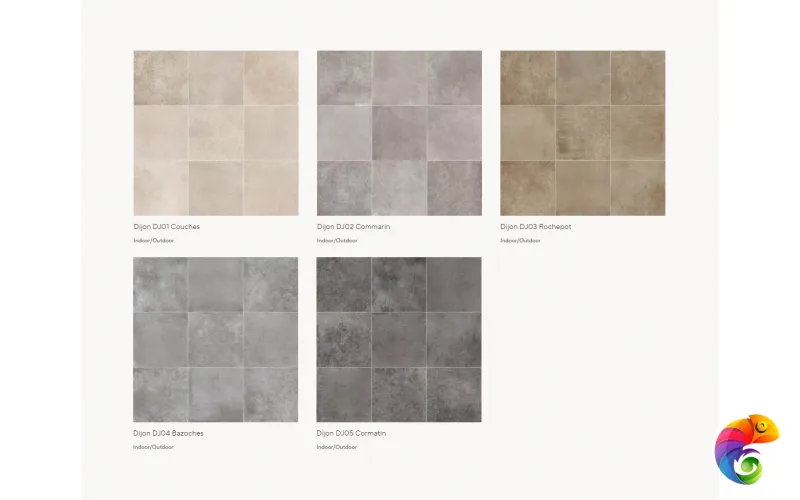Pick the center tile of the Commarin swatch
This screenshot has height=500, width=800.
(399, 133)
